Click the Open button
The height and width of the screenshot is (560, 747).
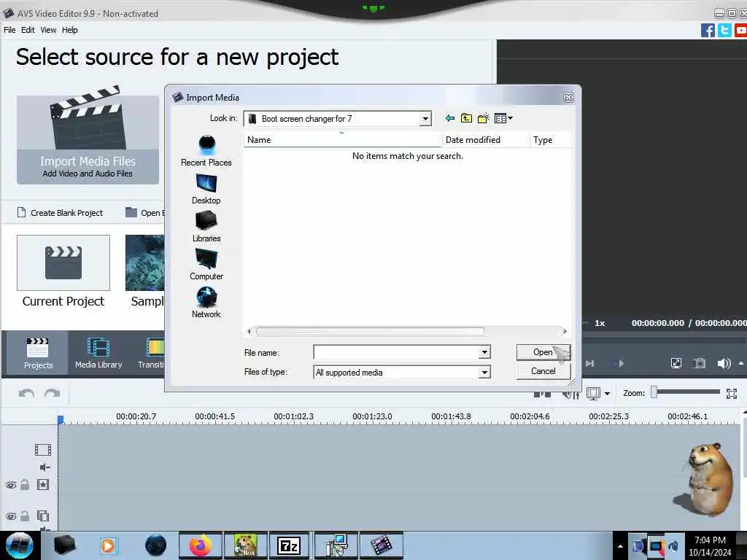[x=543, y=352]
